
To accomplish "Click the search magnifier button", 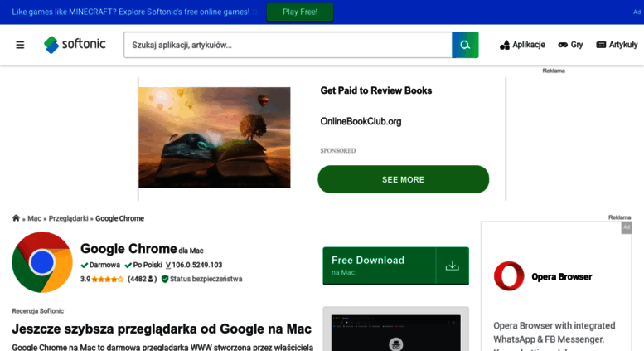I will (465, 45).
